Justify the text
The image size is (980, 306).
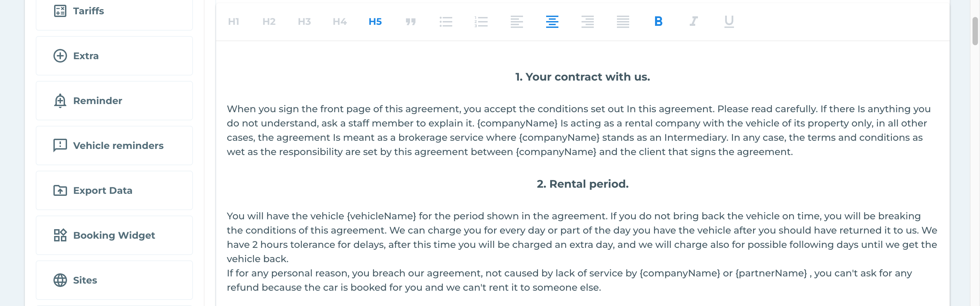(x=623, y=22)
